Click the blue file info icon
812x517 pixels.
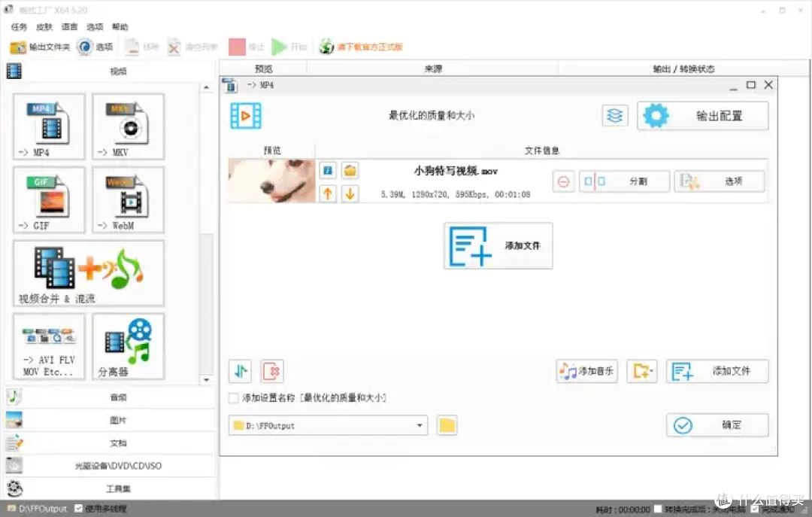point(327,170)
